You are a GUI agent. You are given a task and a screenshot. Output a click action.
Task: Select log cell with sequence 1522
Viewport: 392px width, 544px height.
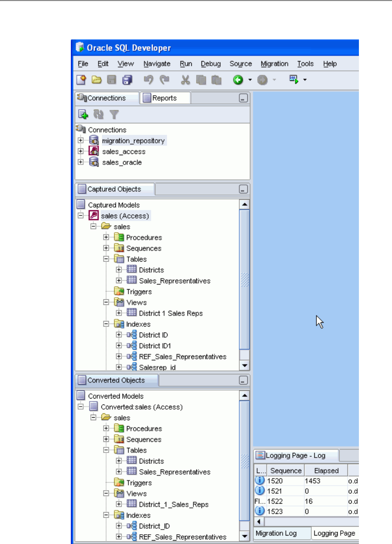pos(285,502)
